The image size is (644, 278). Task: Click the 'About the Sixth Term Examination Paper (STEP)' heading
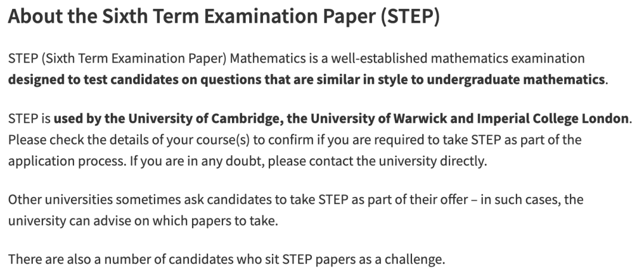224,17
